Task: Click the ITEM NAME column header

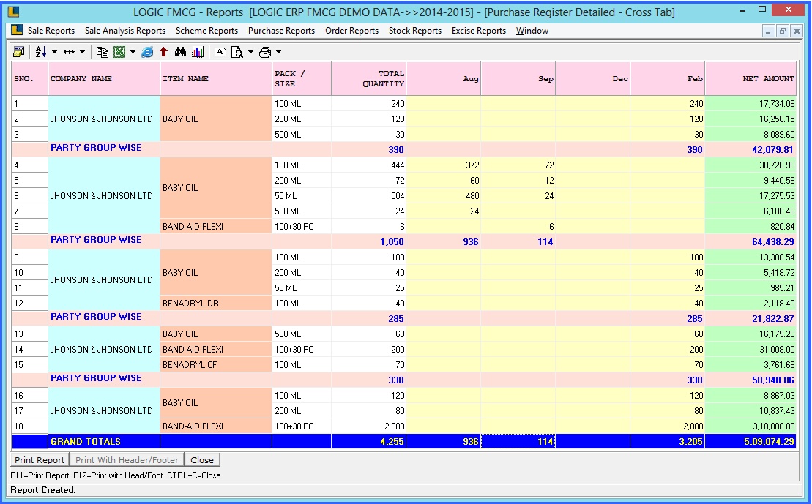Action: pyautogui.click(x=216, y=79)
